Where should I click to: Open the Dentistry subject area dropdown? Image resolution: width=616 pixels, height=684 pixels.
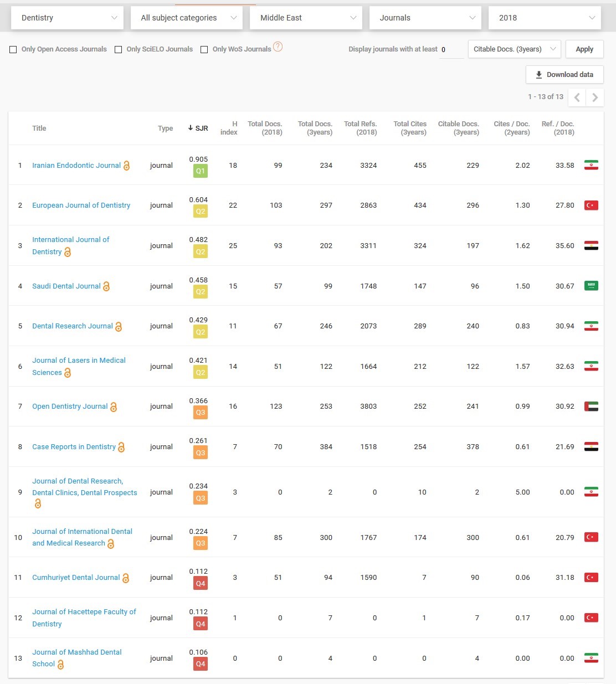68,18
